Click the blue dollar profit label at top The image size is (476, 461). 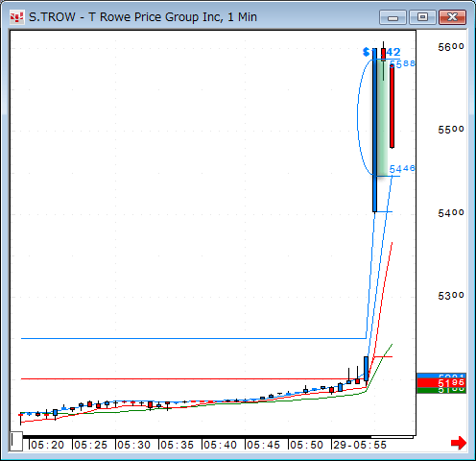coord(382,52)
